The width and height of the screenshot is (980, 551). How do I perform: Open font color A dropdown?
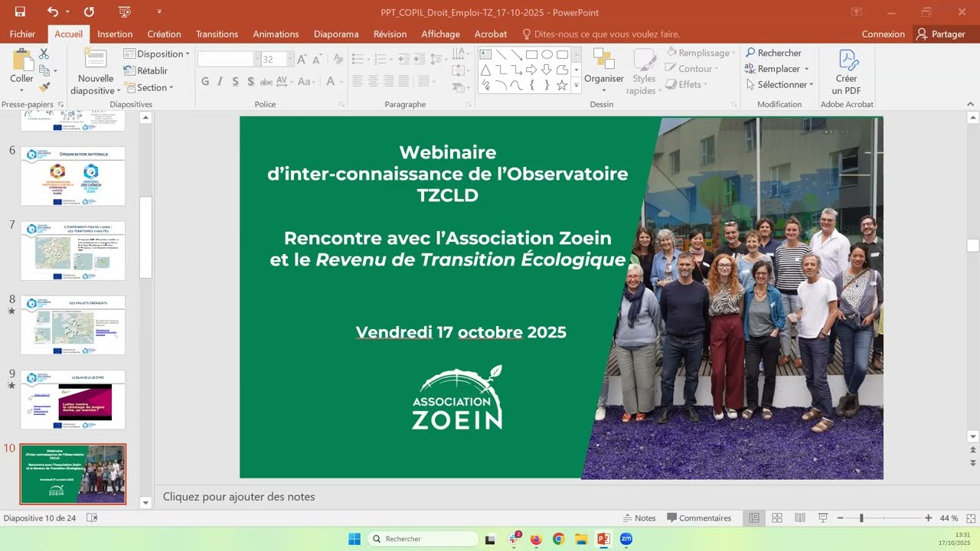tap(341, 81)
